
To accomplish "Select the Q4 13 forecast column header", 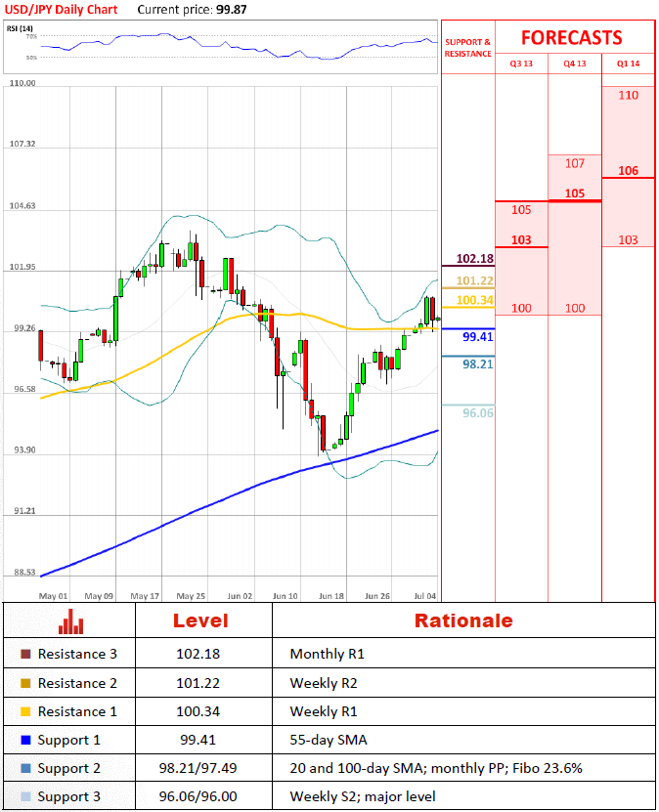I will click(x=575, y=64).
